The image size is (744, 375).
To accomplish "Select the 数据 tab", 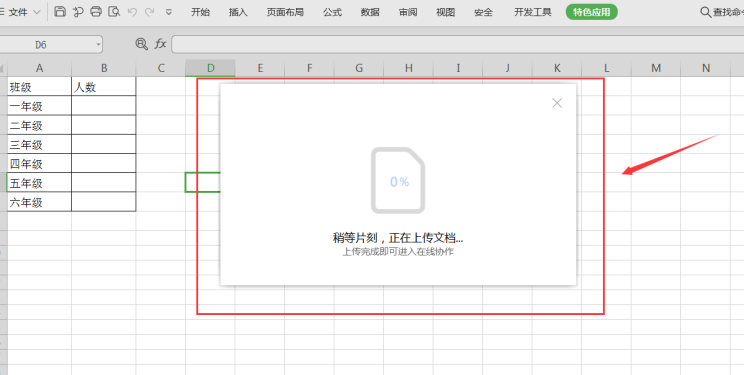I will (370, 12).
